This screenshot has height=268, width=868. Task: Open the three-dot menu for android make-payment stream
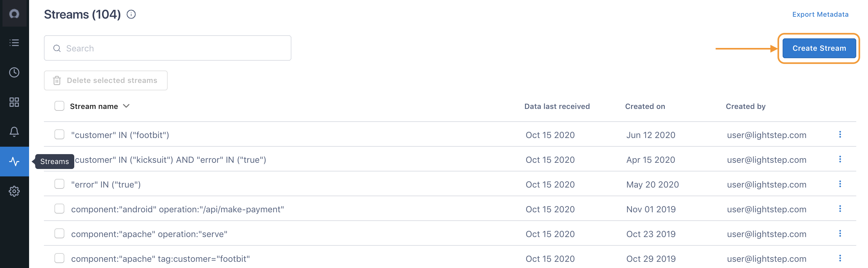pos(840,209)
